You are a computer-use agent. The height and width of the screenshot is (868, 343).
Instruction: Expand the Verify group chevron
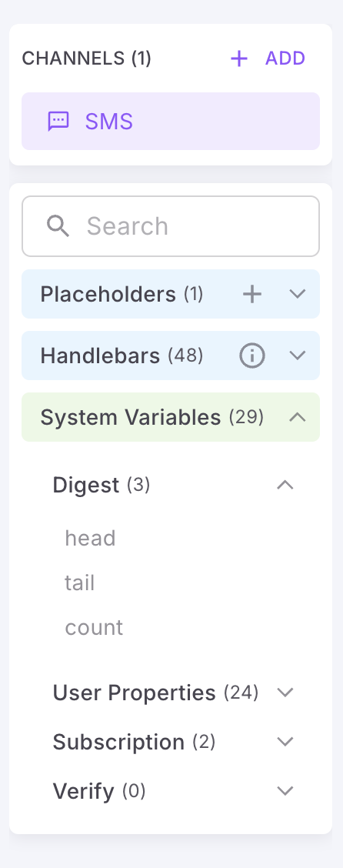pos(285,790)
